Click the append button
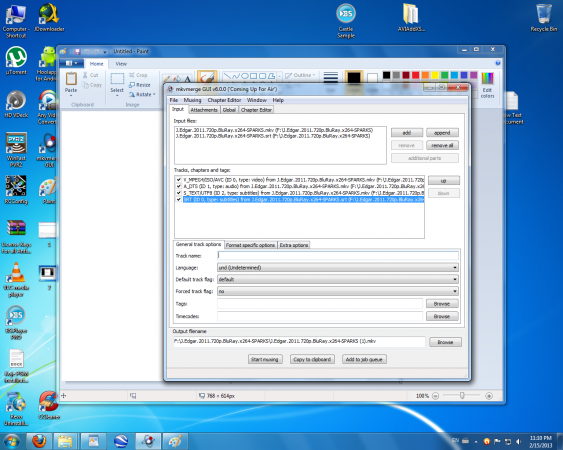The height and width of the screenshot is (450, 563). 442,133
